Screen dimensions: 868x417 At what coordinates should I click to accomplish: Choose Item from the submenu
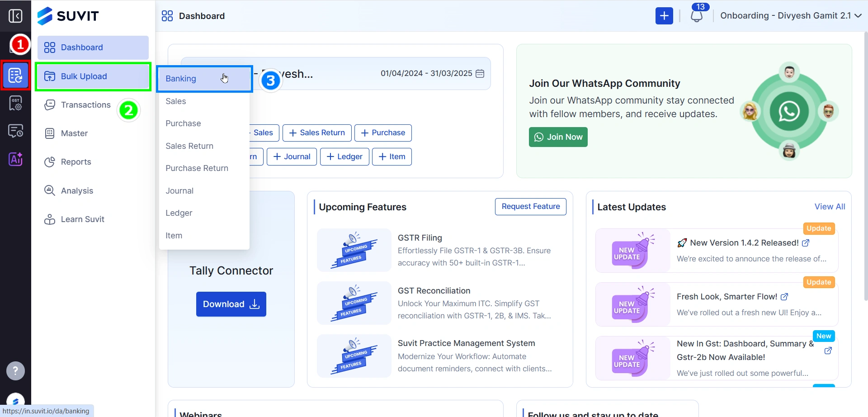tap(204, 236)
